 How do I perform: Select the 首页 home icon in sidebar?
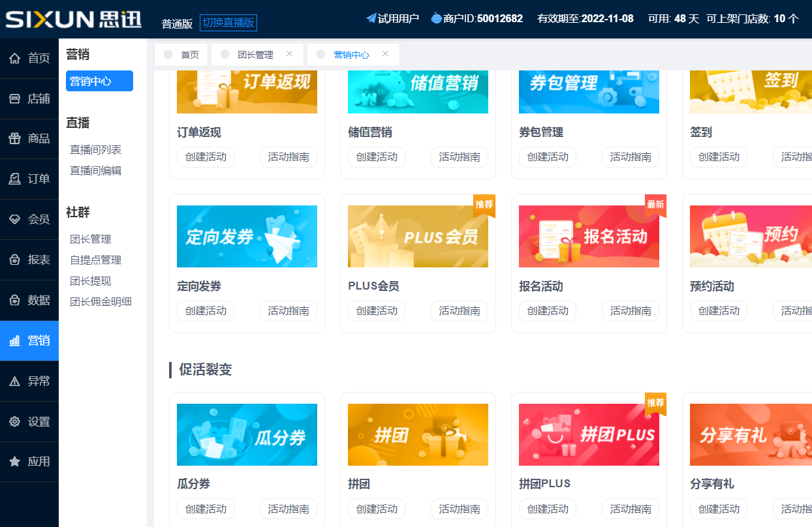pyautogui.click(x=29, y=58)
